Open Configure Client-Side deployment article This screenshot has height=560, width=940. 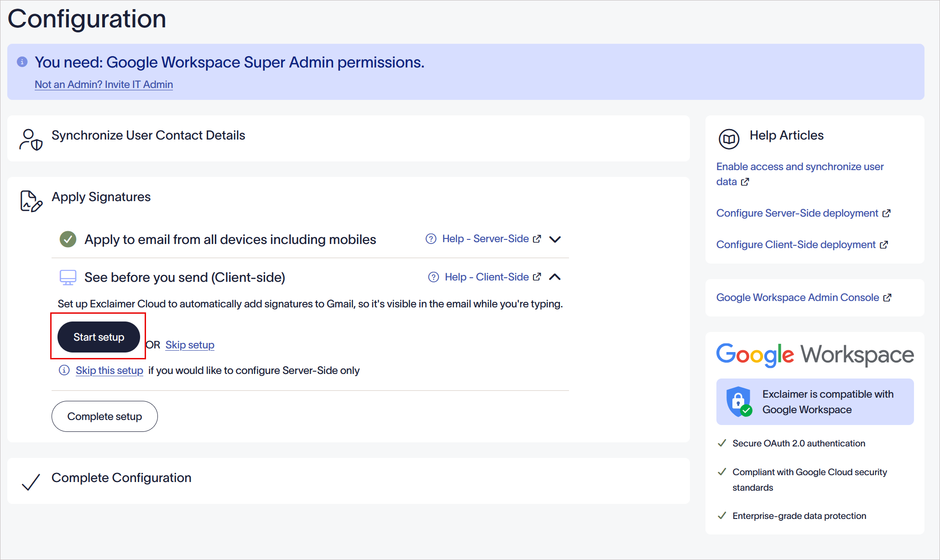[796, 244]
